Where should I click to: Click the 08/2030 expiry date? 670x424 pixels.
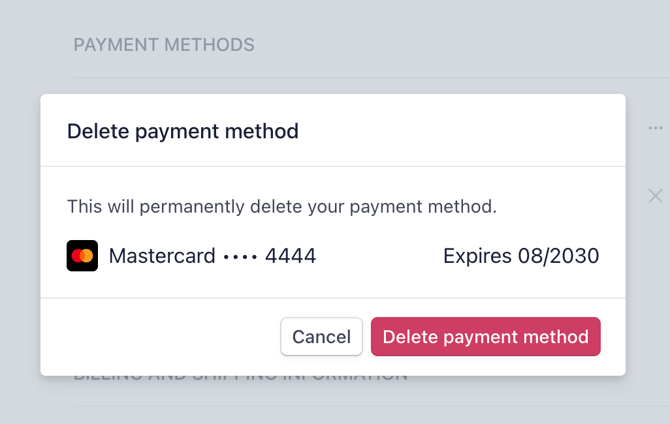pyautogui.click(x=558, y=256)
